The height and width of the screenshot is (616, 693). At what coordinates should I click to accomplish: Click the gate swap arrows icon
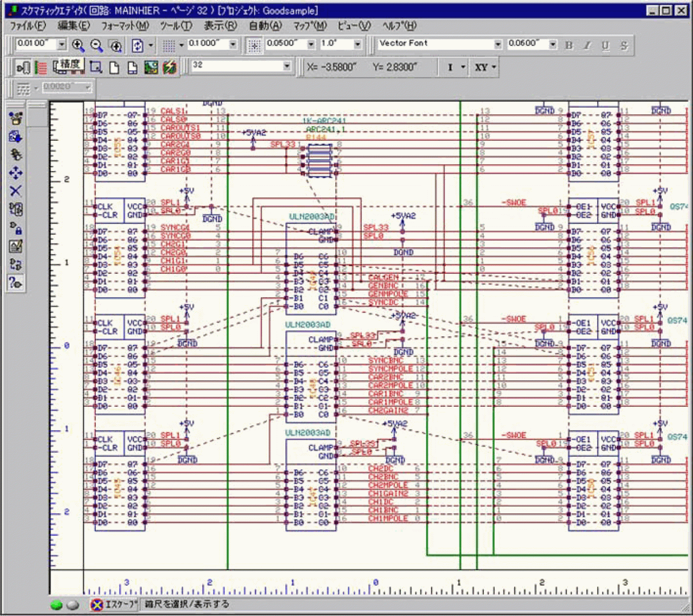[x=16, y=264]
